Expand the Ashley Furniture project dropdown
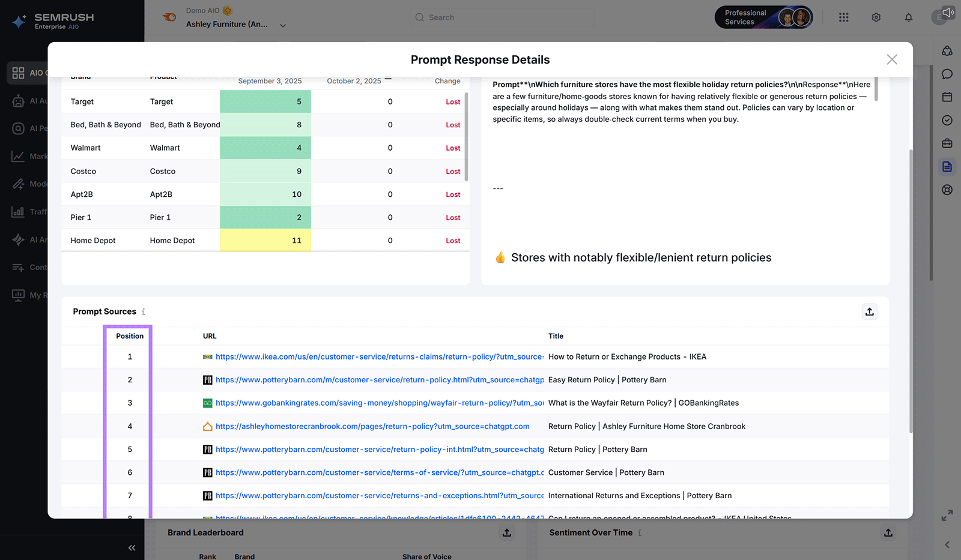The height and width of the screenshot is (560, 961). [x=283, y=26]
